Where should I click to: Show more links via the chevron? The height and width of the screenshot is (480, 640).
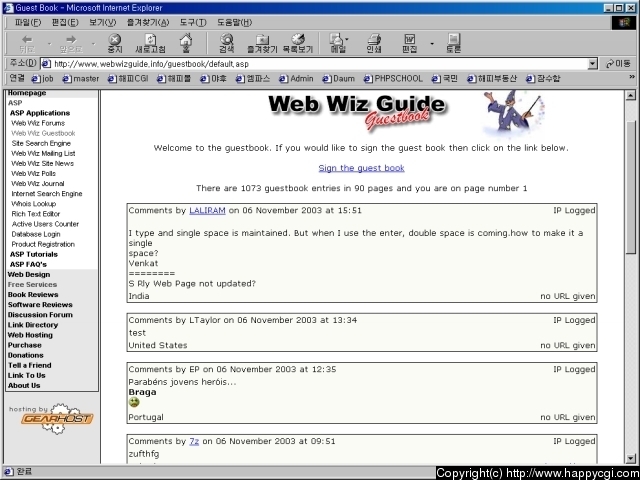tap(632, 77)
